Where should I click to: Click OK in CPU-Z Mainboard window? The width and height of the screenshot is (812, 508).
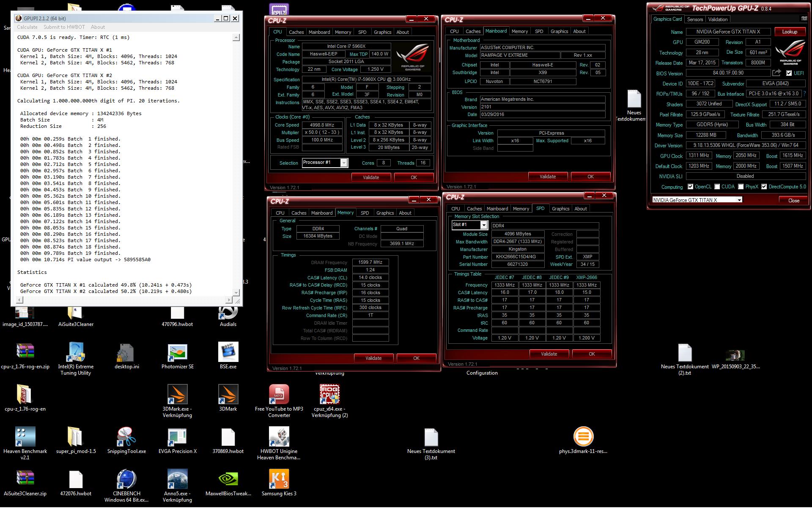click(590, 177)
